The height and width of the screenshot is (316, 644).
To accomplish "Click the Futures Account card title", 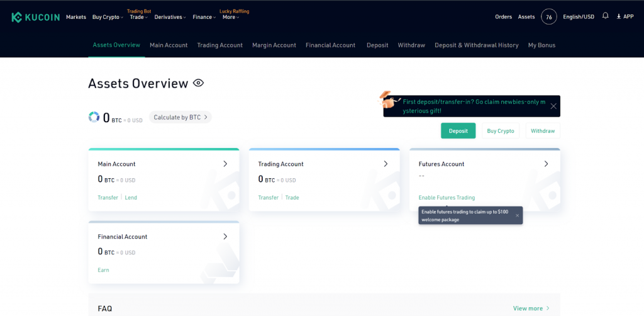I will [441, 164].
